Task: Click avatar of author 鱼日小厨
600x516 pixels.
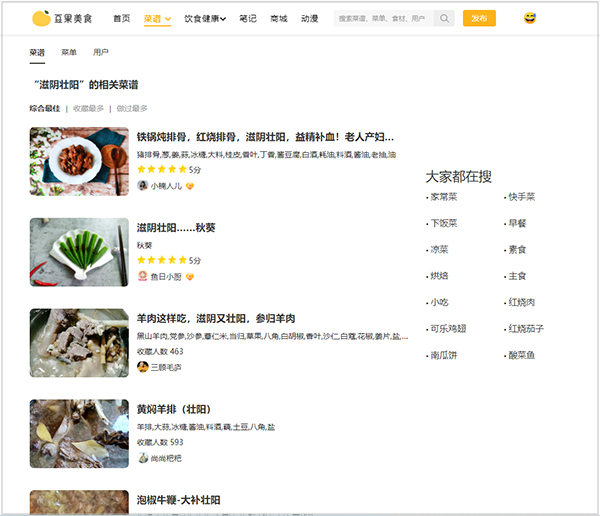Action: [x=142, y=276]
